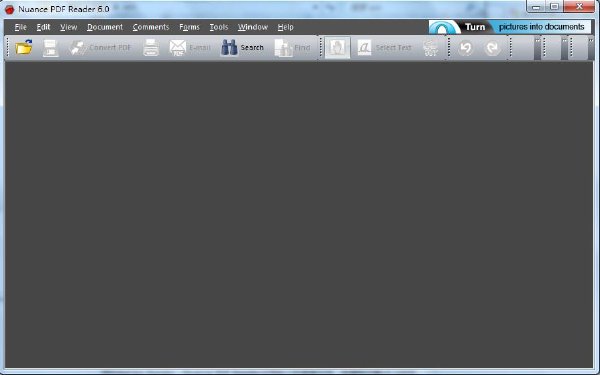Click the rotate clockwise icon

[x=492, y=48]
